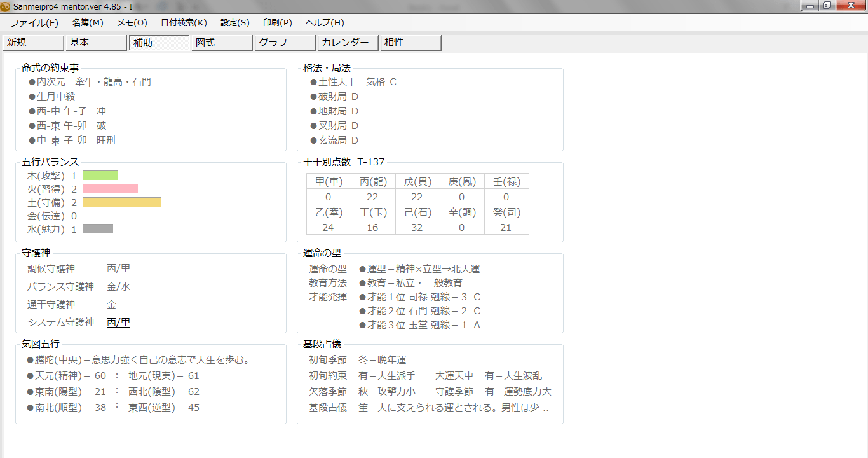Click the 才能３位 玉堂 entry
This screenshot has width=868, height=458.
[x=419, y=325]
